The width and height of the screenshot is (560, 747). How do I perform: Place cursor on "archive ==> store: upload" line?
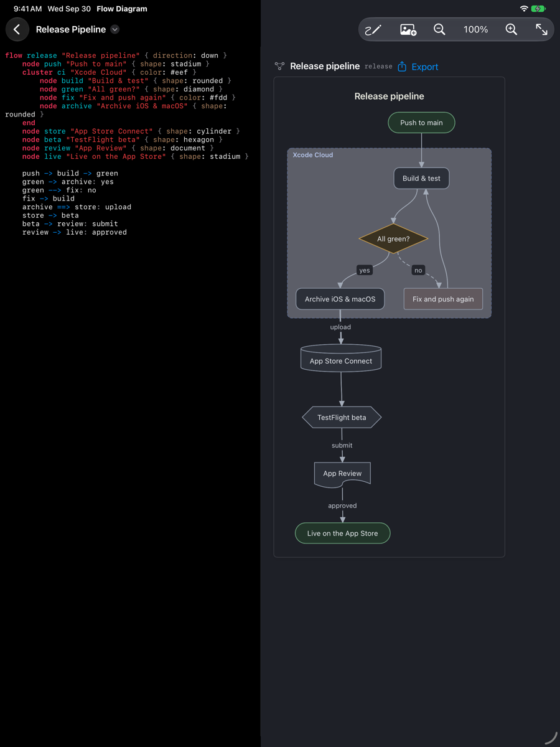pos(77,207)
